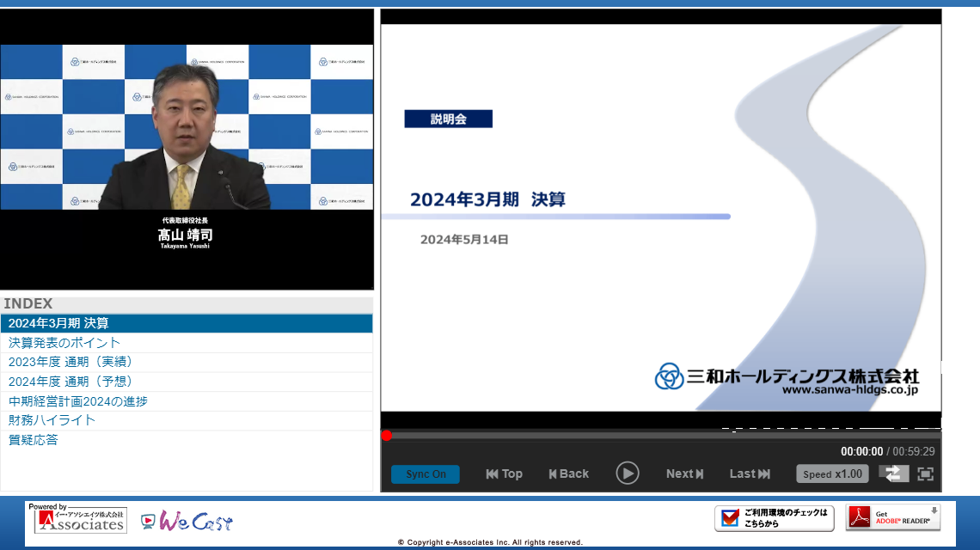Jump to 2024年度 通期（予想） chapter
Viewport: 980px width, 550px height.
pos(70,382)
